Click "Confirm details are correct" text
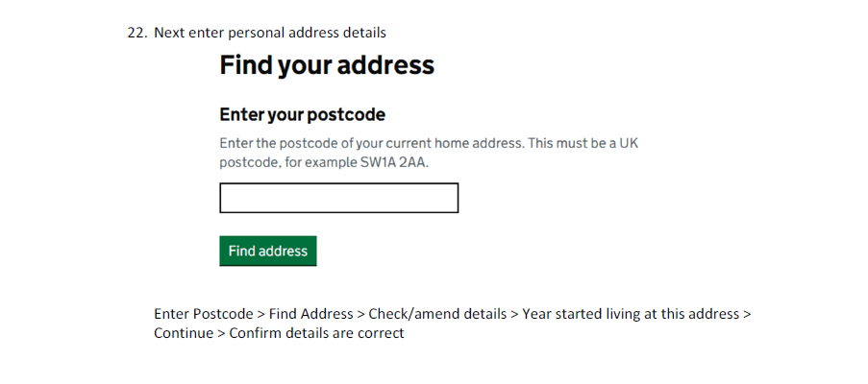Viewport: 868px width, 384px height. coord(316,334)
